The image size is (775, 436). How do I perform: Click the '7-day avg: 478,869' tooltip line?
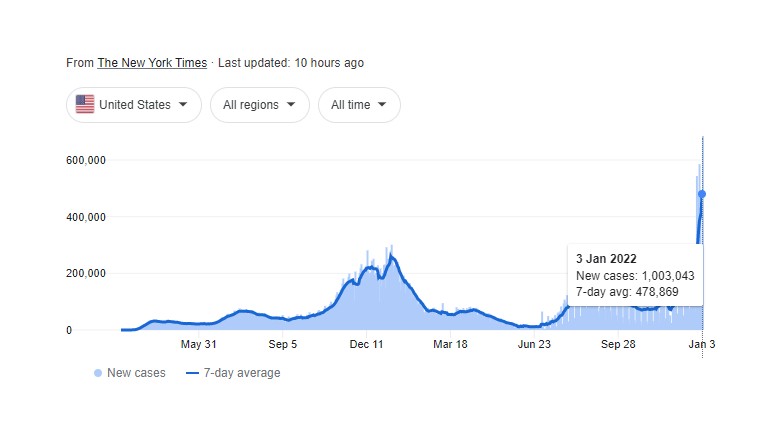[x=627, y=292]
